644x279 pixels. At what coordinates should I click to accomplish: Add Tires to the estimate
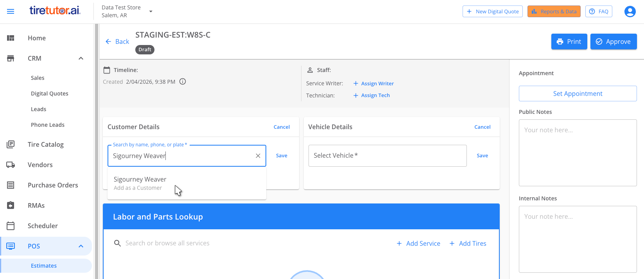point(468,243)
